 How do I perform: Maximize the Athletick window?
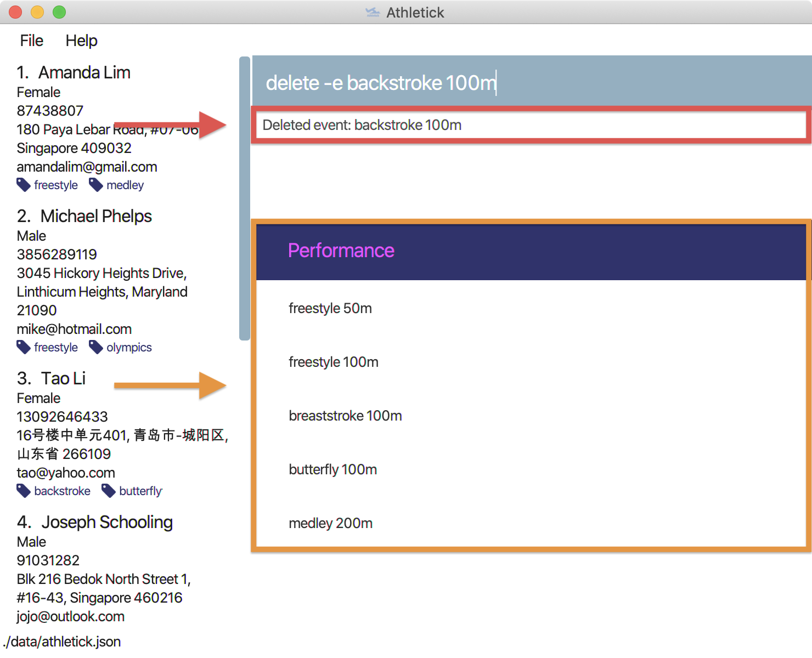(59, 12)
